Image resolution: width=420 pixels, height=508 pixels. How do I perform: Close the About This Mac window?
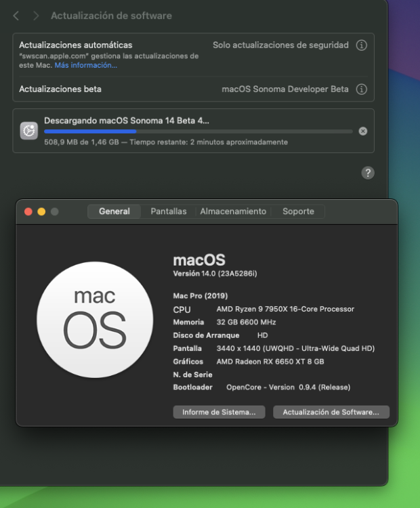click(x=28, y=211)
